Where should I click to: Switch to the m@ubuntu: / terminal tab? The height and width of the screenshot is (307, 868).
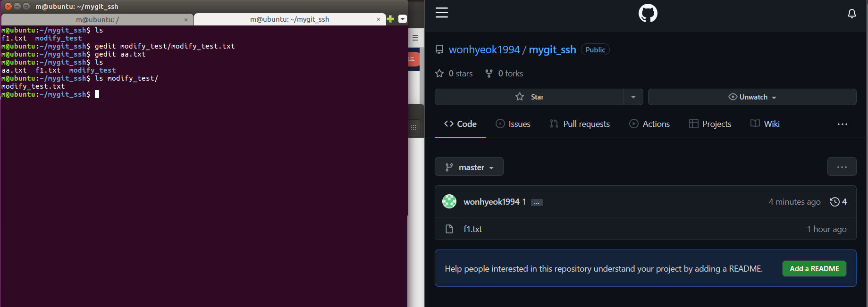[x=97, y=19]
